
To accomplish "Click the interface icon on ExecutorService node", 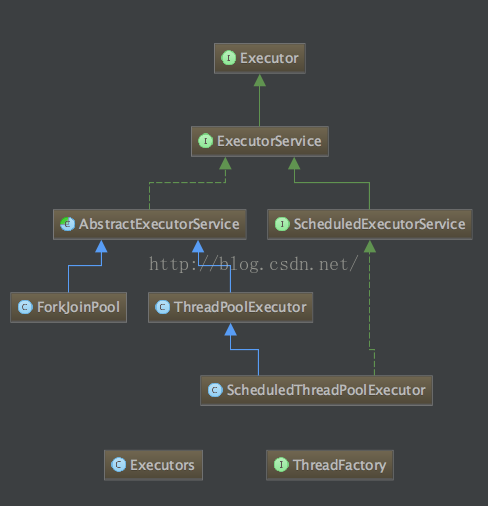I will 205,141.
